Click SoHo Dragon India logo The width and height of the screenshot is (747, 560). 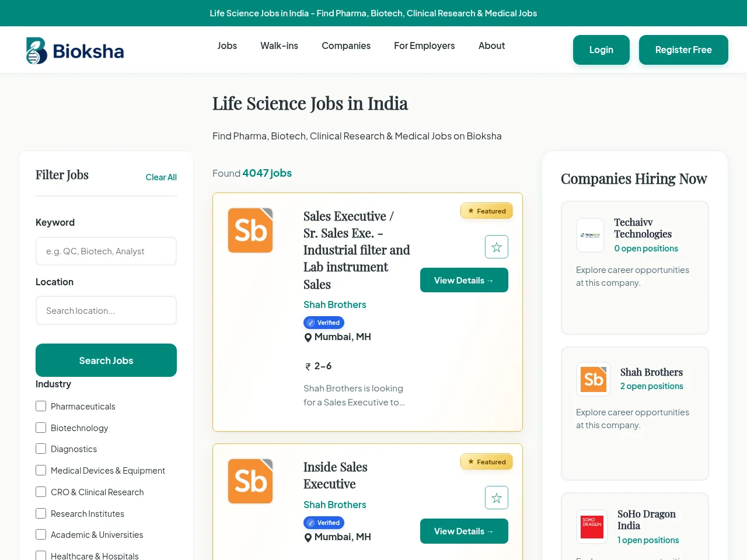point(592,527)
